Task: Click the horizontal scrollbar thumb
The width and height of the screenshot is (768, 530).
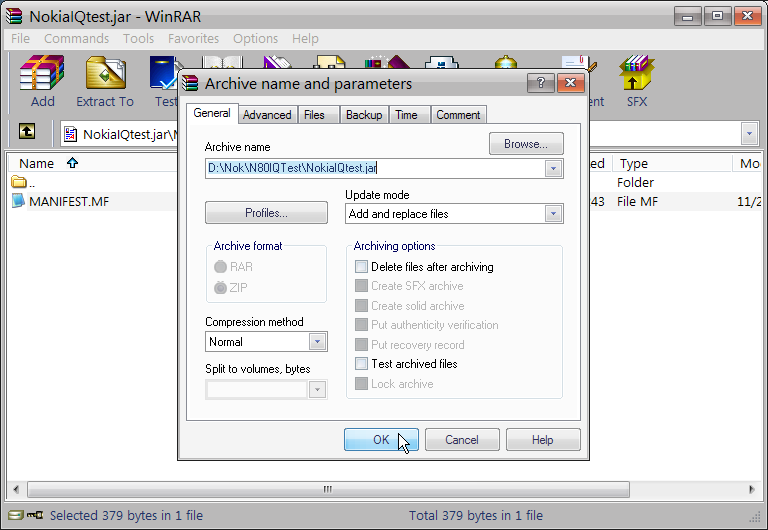Action: [x=328, y=489]
